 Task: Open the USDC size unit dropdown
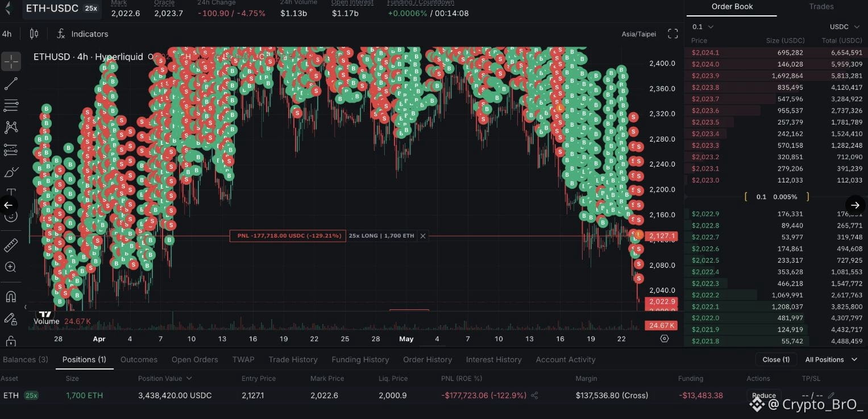tap(845, 27)
